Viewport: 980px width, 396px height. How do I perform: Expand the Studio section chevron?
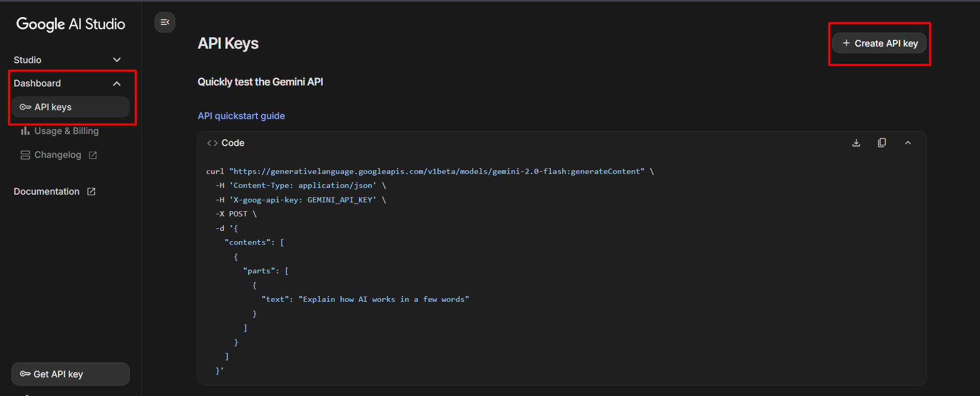click(117, 60)
